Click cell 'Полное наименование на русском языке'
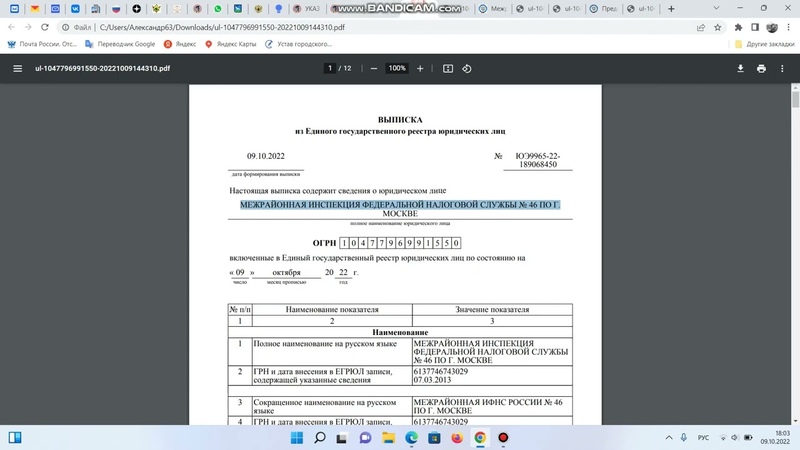800x450 pixels. click(x=332, y=352)
